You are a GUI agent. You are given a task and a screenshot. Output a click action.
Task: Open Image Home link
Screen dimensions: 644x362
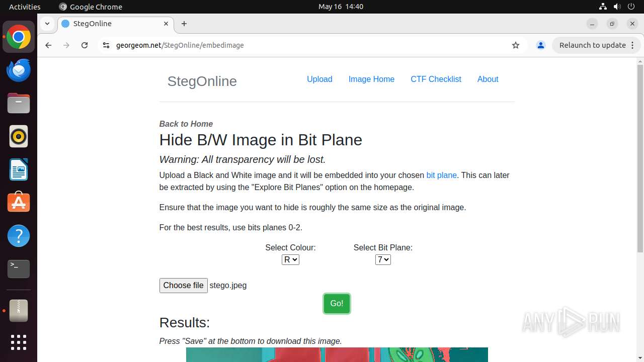click(371, 79)
